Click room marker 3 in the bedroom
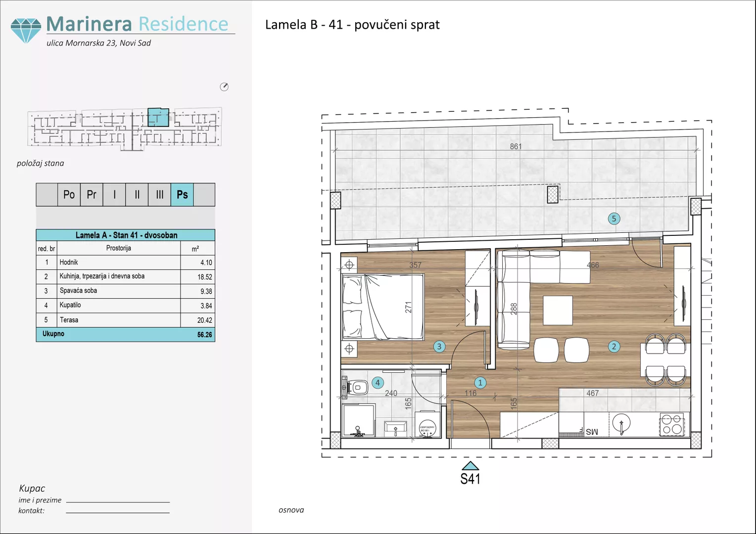The width and height of the screenshot is (756, 534). click(x=439, y=347)
